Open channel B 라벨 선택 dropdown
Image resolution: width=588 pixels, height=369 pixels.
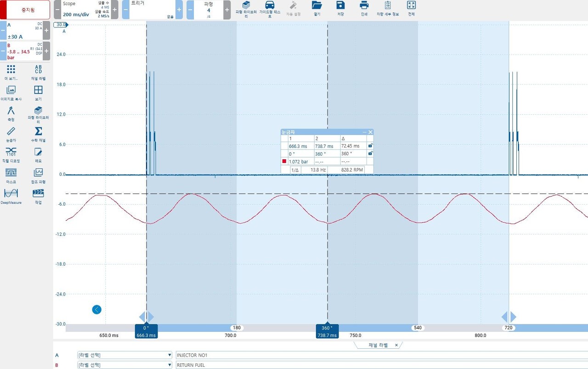(124, 365)
